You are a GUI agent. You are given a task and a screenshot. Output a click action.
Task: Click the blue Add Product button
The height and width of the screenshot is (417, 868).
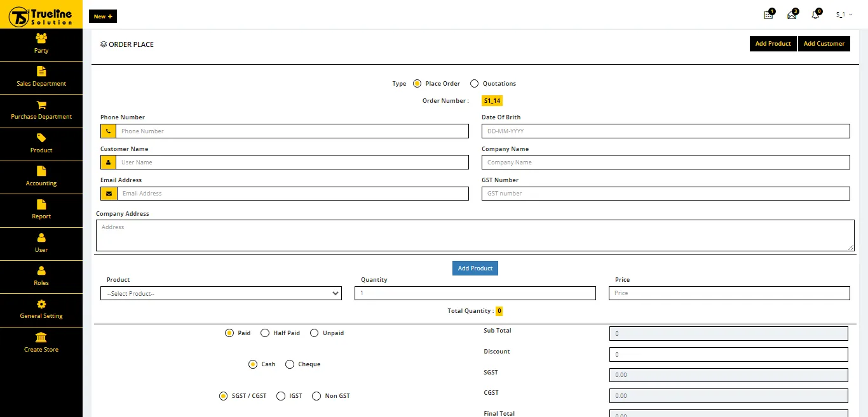click(475, 268)
